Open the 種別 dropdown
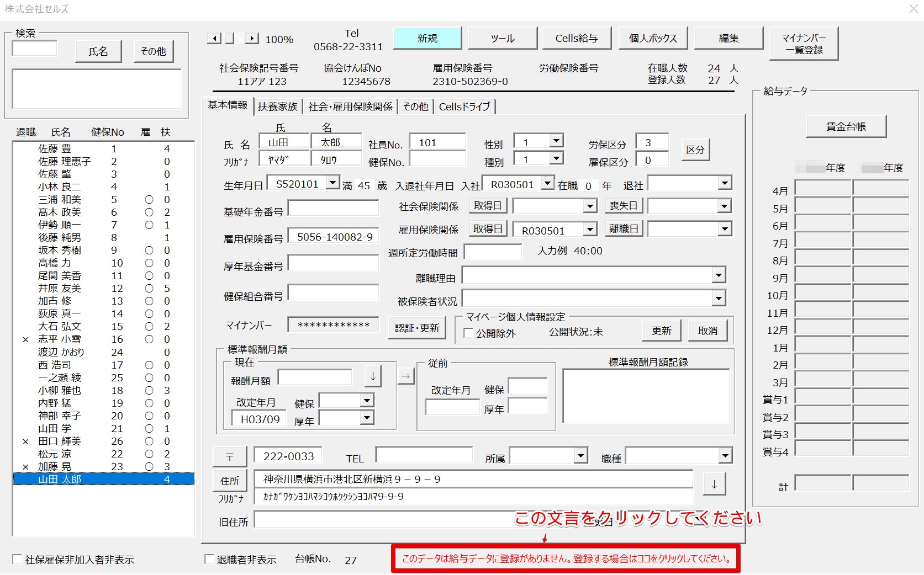 point(557,158)
